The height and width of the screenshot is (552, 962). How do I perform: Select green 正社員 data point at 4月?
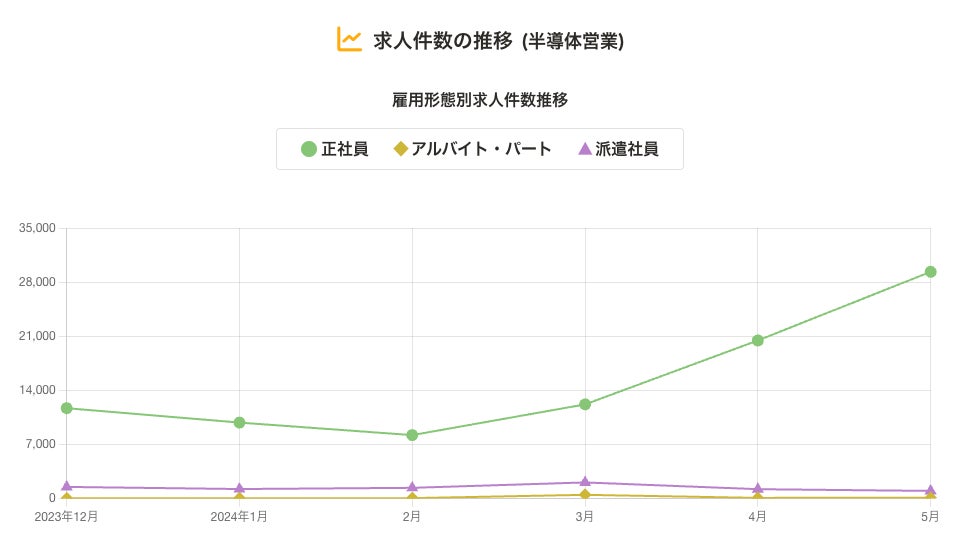(x=758, y=340)
